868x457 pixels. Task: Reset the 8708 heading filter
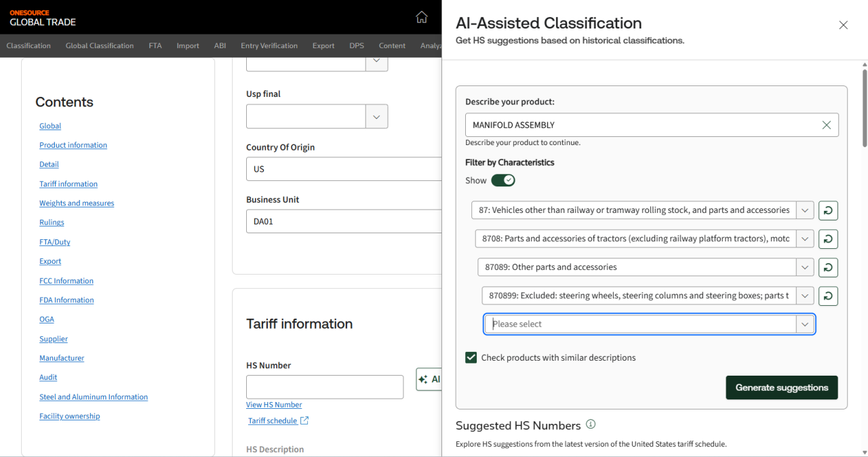[828, 239]
